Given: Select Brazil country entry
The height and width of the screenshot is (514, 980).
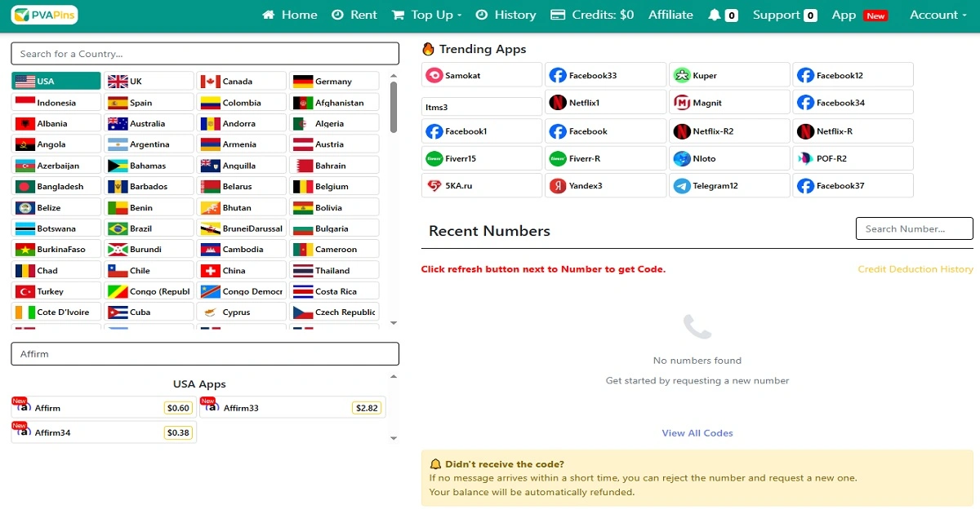Looking at the screenshot, I should point(149,228).
